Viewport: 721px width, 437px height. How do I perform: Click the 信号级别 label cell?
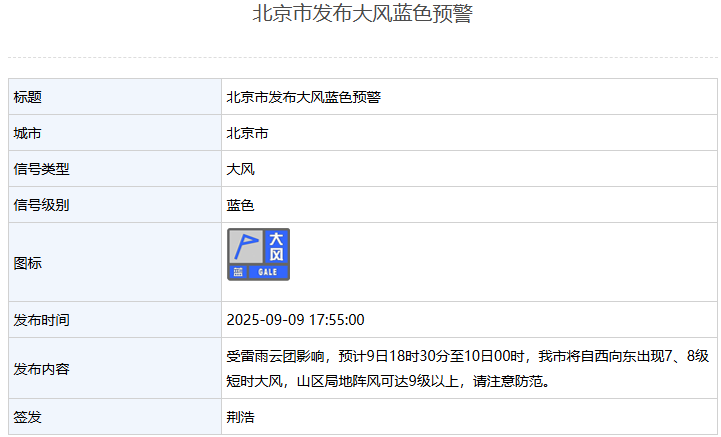(x=115, y=205)
